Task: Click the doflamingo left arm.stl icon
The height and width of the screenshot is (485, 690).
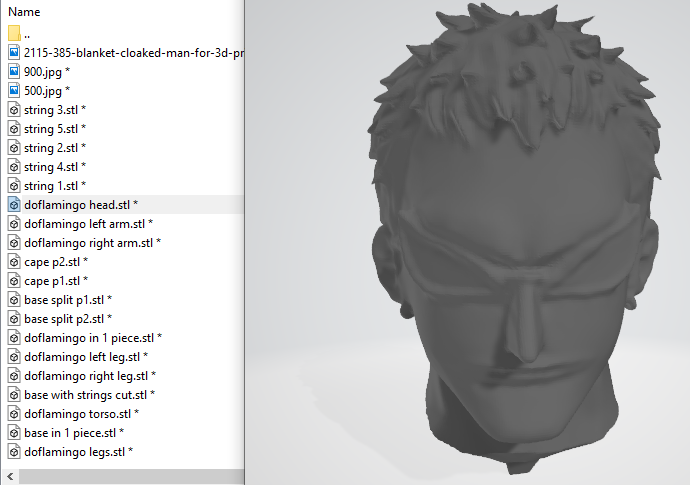Action: point(14,224)
